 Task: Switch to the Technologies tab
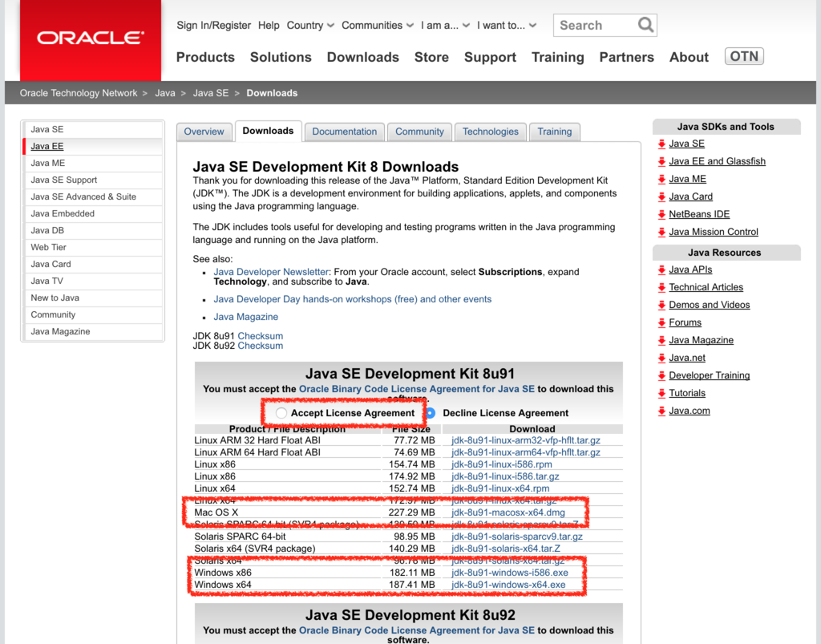pos(490,132)
